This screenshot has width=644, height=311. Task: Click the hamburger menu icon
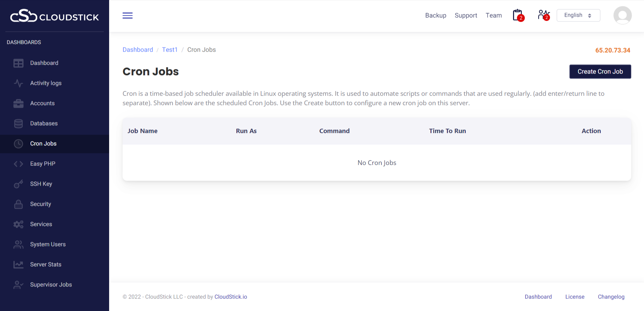pyautogui.click(x=128, y=15)
